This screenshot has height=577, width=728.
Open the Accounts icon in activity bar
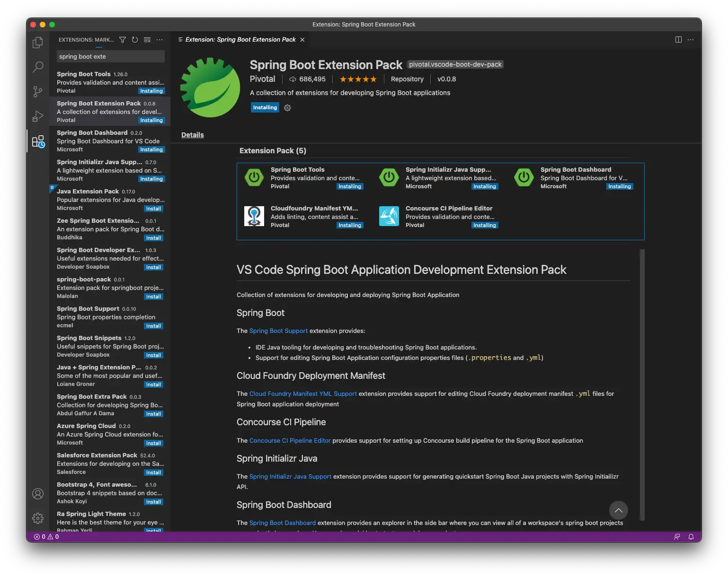[x=38, y=494]
